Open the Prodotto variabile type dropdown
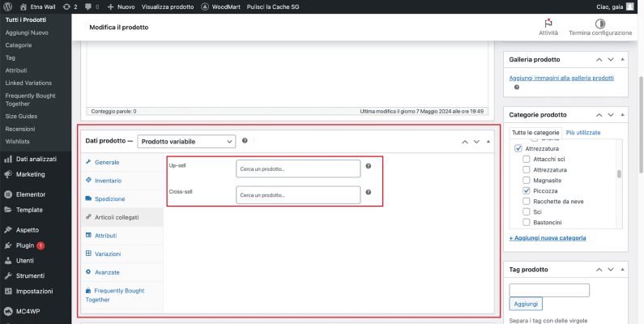The height and width of the screenshot is (324, 644). (x=186, y=141)
